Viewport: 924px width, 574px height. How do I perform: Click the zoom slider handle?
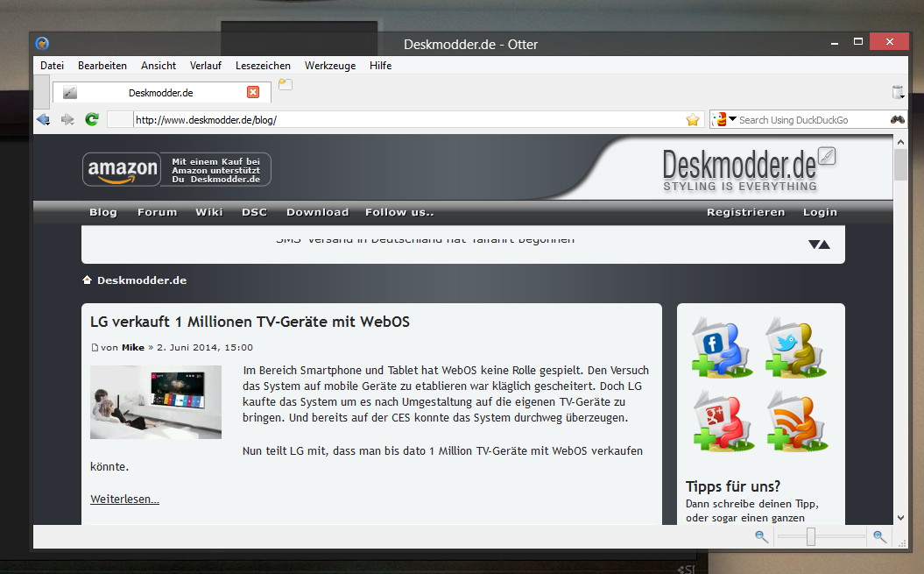pyautogui.click(x=811, y=536)
